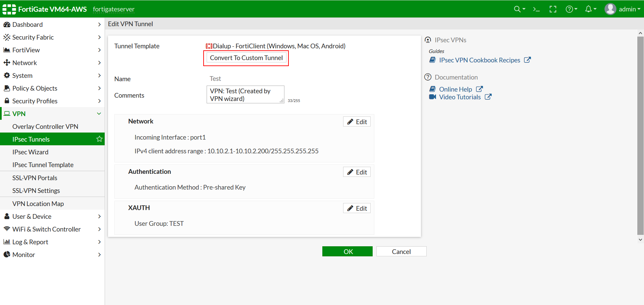This screenshot has width=644, height=305.
Task: Expand the Policy & Objects menu
Action: coord(35,88)
